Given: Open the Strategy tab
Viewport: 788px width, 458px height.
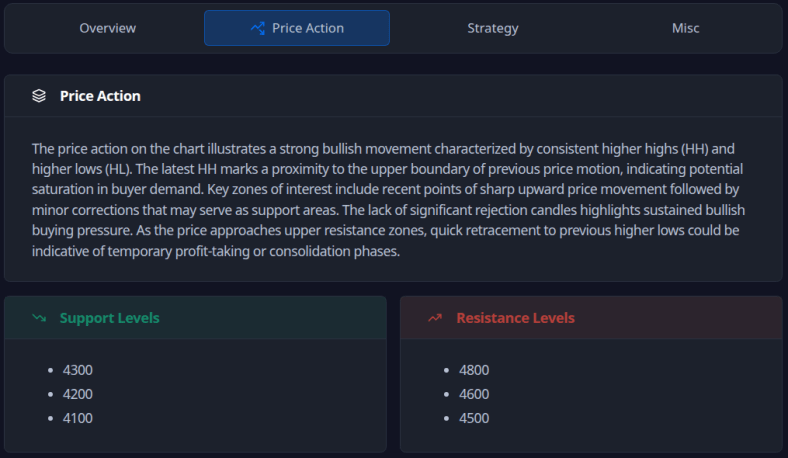Looking at the screenshot, I should pyautogui.click(x=493, y=28).
